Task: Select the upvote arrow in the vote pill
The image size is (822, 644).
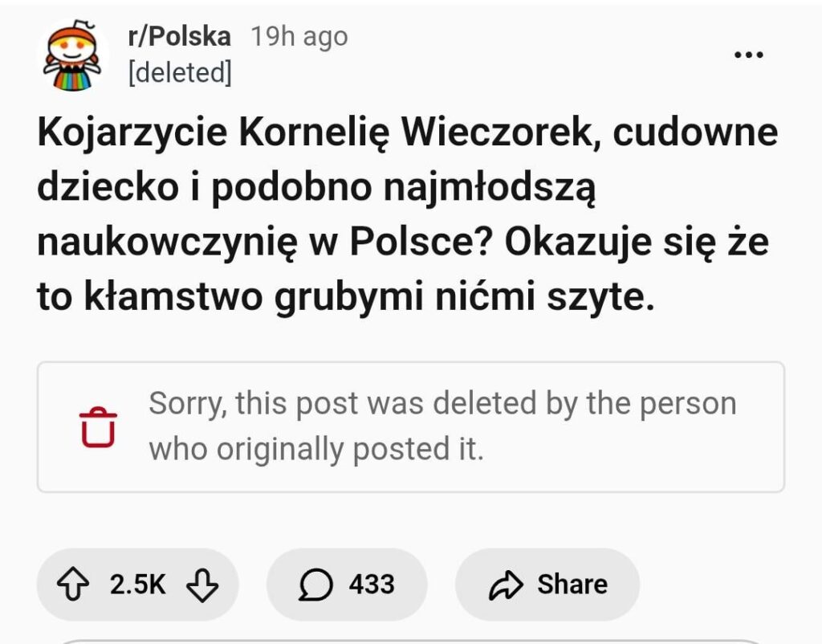Action: click(75, 585)
